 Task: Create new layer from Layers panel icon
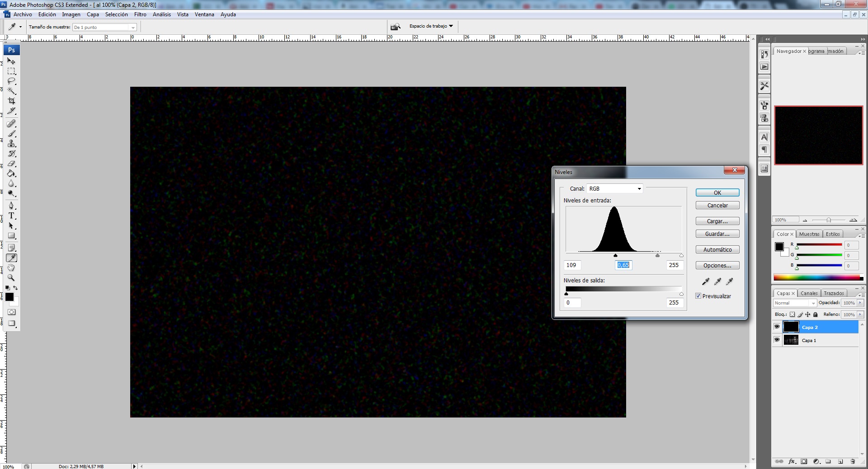(x=840, y=461)
